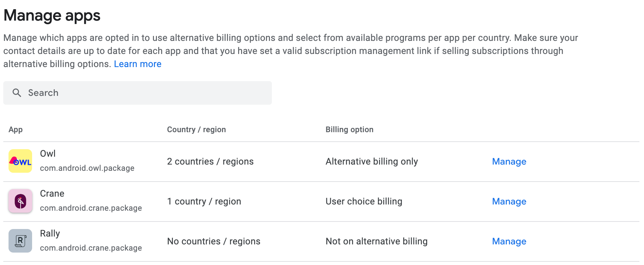The width and height of the screenshot is (644, 265).
Task: Click No countries / regions for Rally
Action: pos(213,241)
